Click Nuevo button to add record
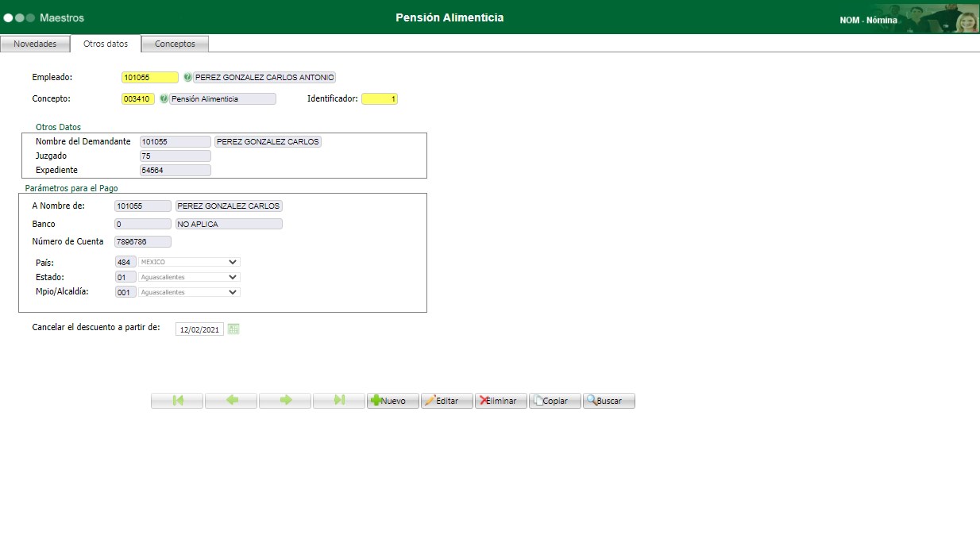 [393, 401]
